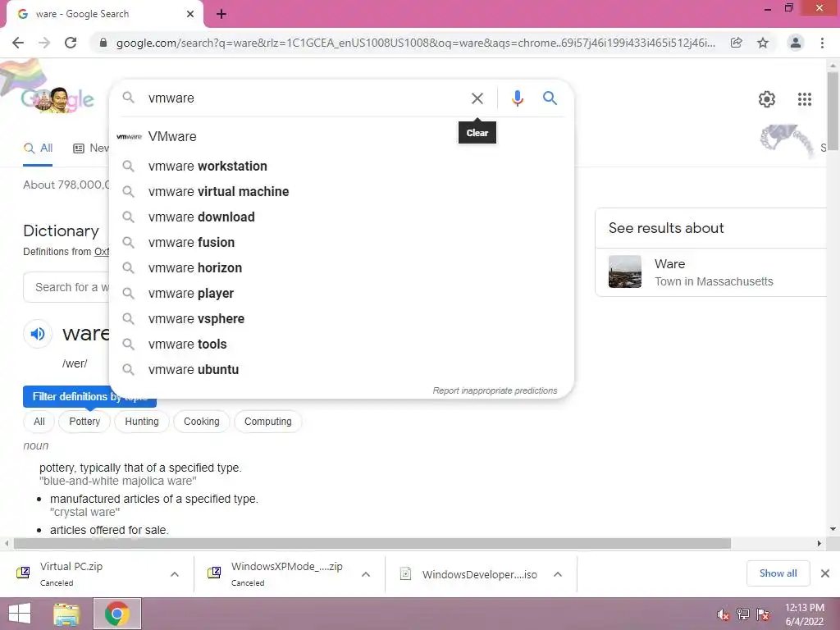Reload the Google search page
840x630 pixels.
click(71, 43)
